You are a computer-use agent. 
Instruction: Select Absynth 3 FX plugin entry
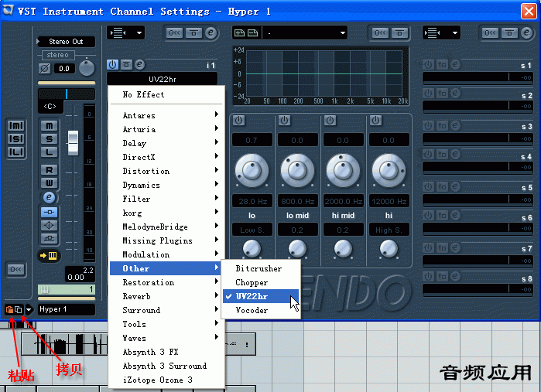click(166, 352)
